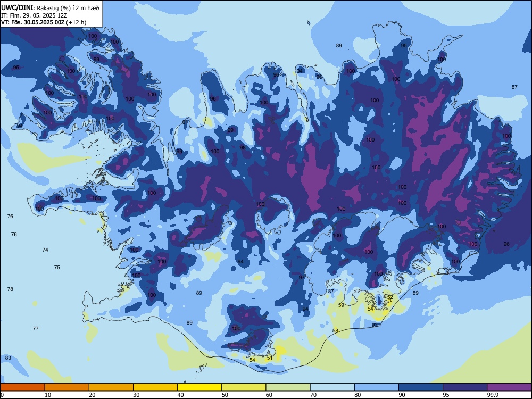Pick the light green 60–70 legend swatch
The height and width of the screenshot is (399, 532).
click(288, 387)
